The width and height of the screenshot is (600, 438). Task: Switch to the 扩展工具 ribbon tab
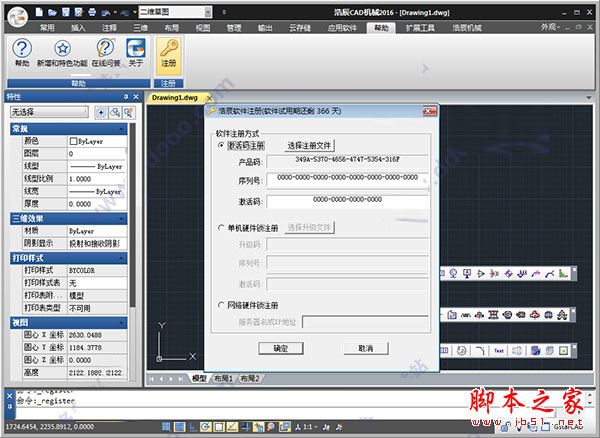(x=420, y=28)
